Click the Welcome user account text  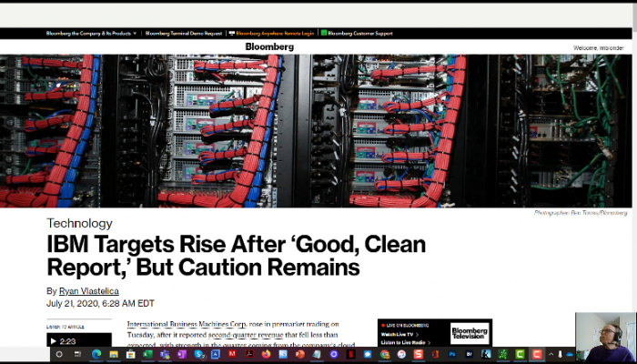click(599, 48)
